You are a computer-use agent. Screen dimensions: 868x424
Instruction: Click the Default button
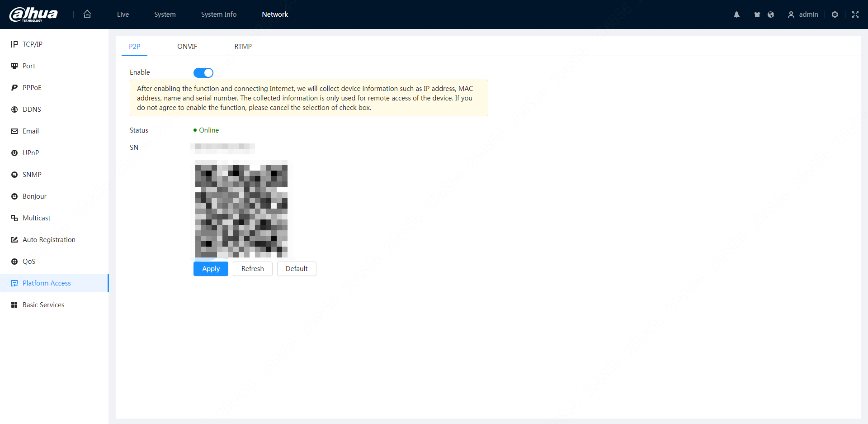297,269
